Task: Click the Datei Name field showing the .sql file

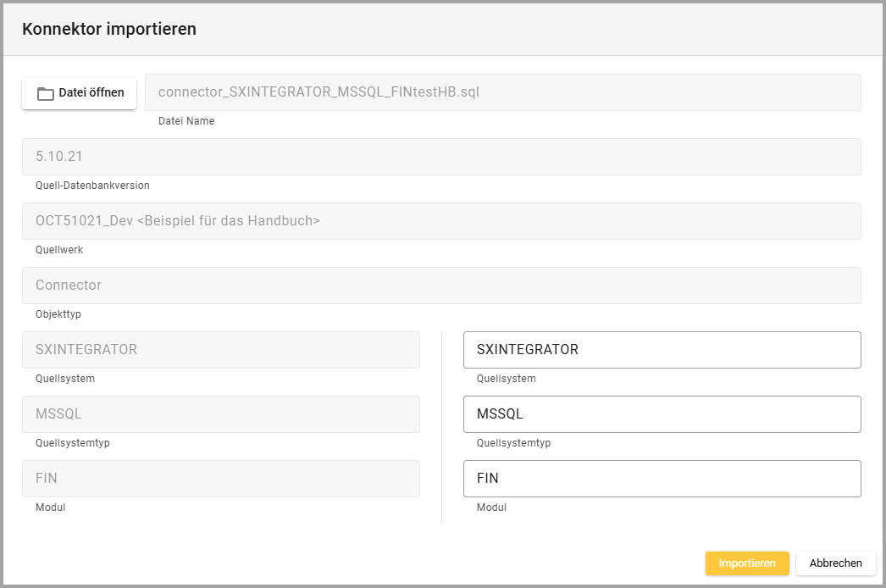Action: pos(502,92)
